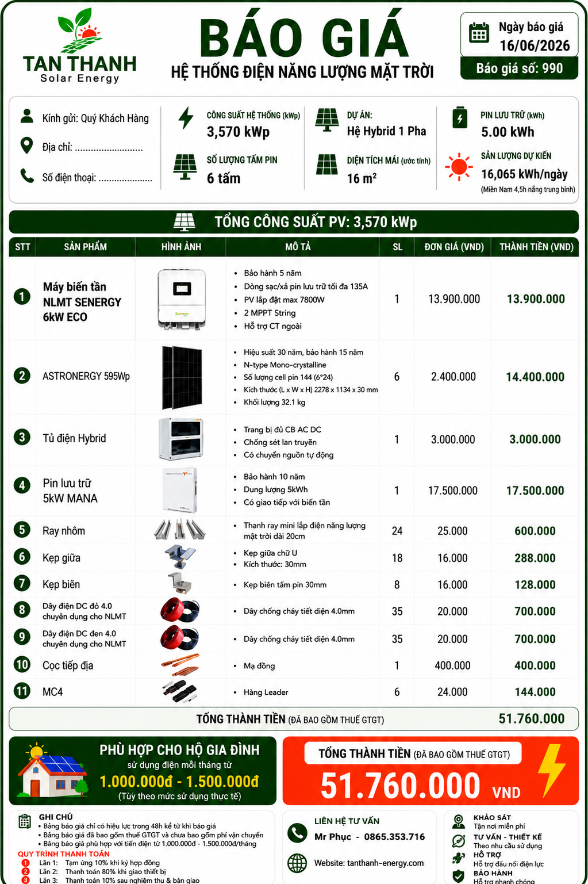Click the phone number 0865.353.716
The image size is (588, 884).
[394, 836]
